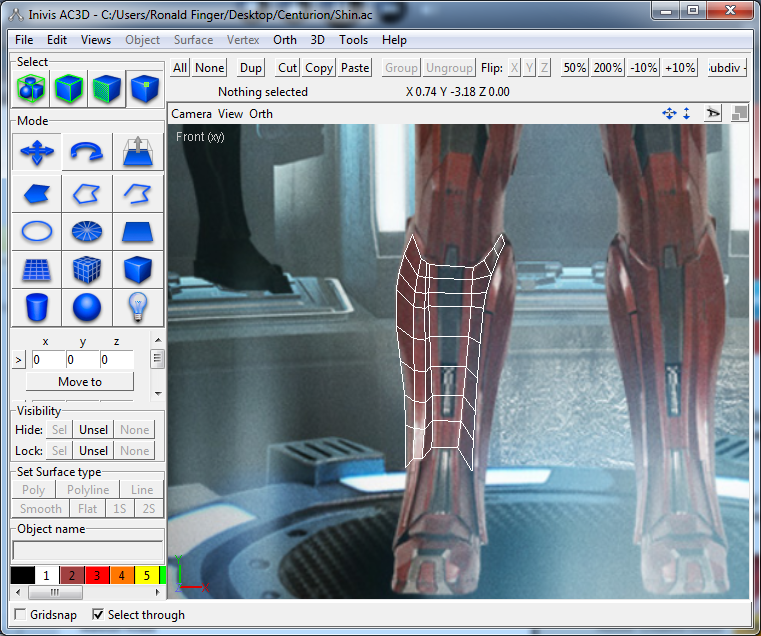Click the Copy button
This screenshot has height=636, width=761.
318,68
